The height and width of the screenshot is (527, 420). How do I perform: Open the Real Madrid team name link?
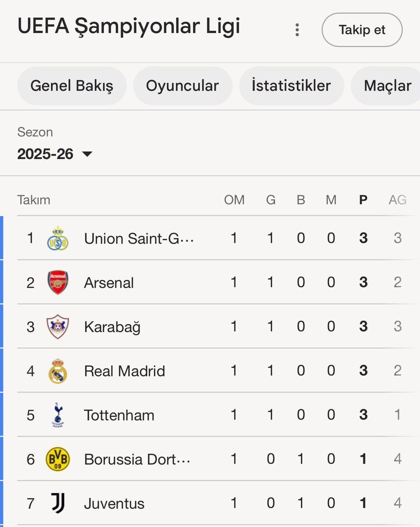pyautogui.click(x=124, y=371)
